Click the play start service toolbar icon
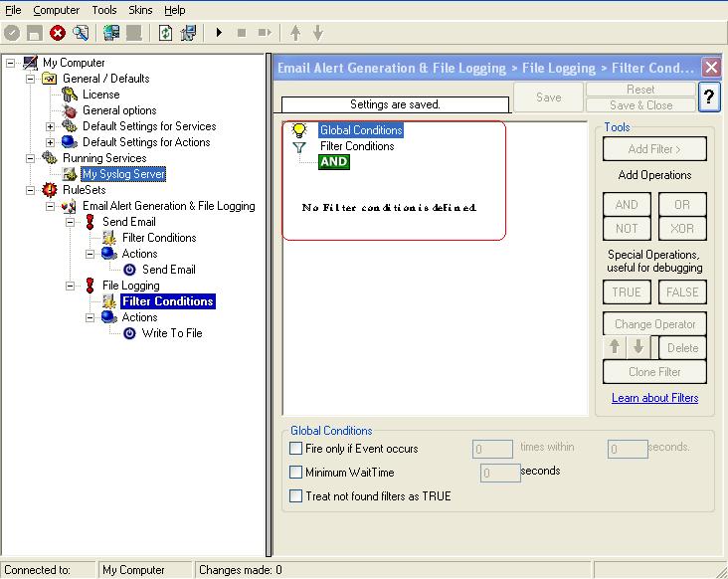 point(219,33)
